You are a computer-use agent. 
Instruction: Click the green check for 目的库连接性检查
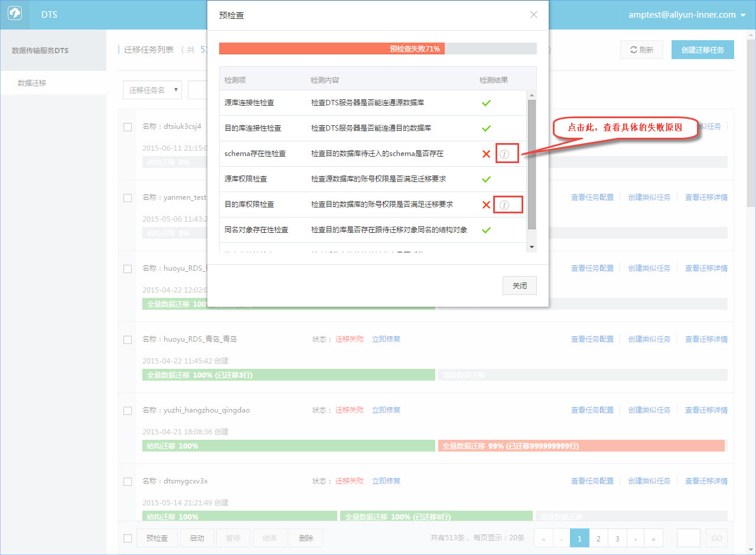486,128
